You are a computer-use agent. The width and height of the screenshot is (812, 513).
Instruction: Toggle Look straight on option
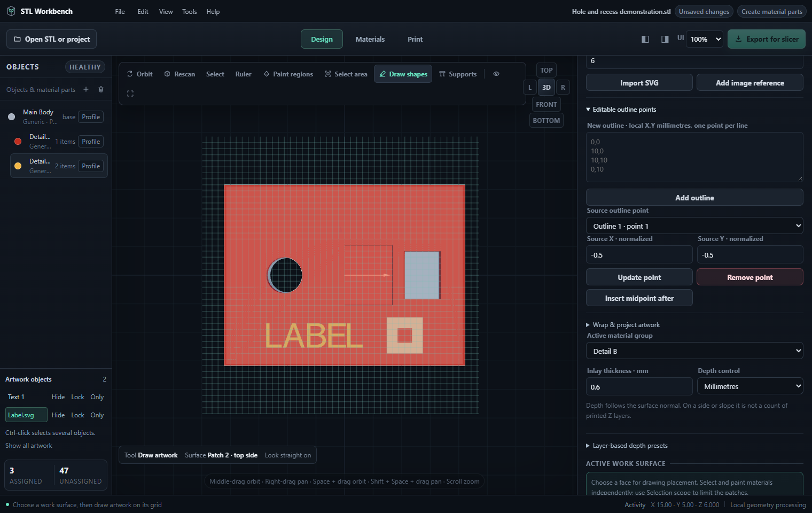[288, 455]
